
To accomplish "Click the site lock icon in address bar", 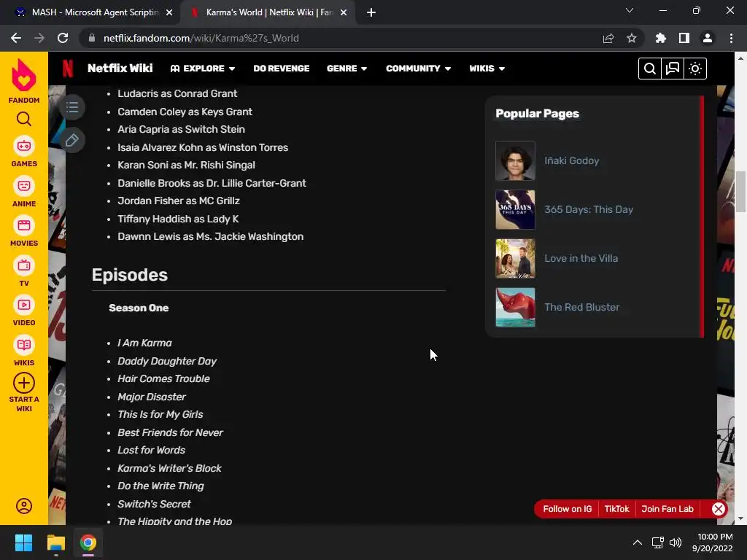I will click(x=92, y=38).
